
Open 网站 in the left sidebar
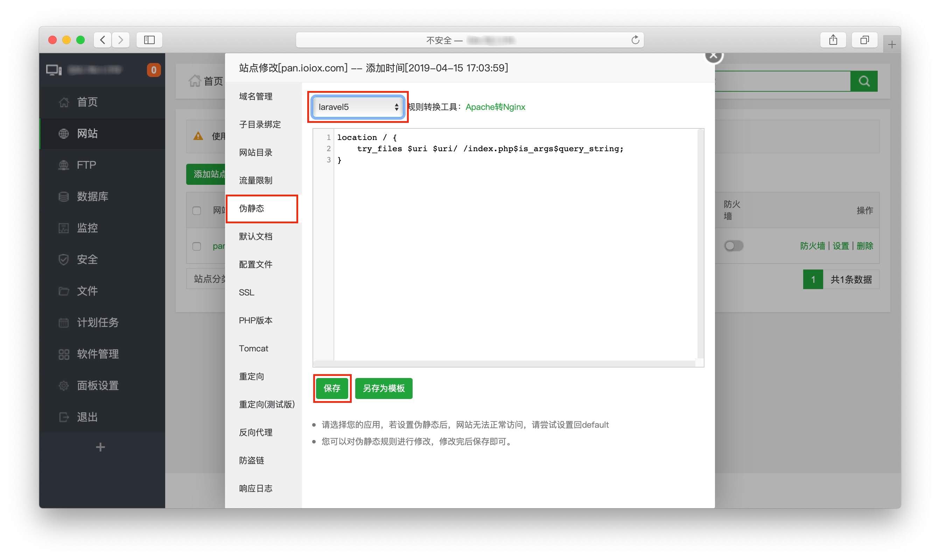click(102, 134)
